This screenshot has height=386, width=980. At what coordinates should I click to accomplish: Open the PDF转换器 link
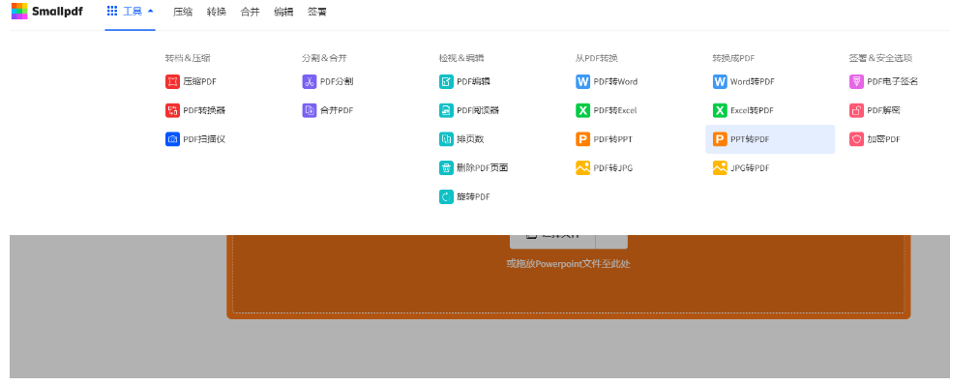coord(204,110)
